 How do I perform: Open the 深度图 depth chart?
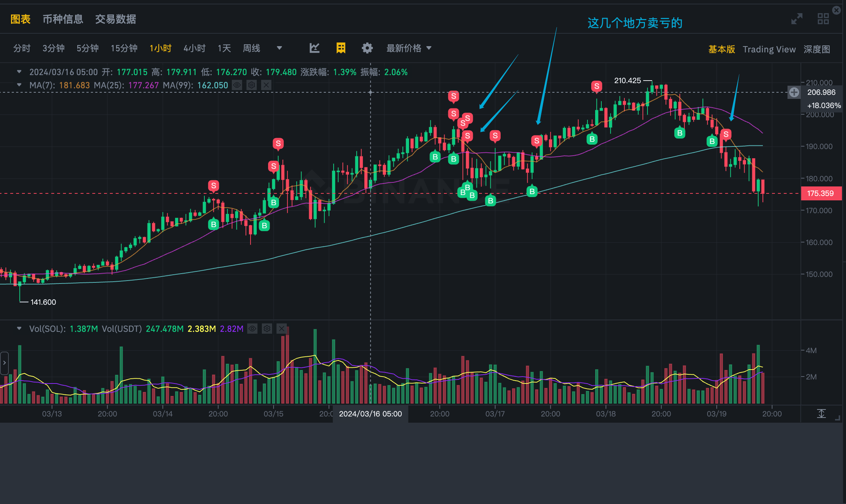pyautogui.click(x=817, y=49)
